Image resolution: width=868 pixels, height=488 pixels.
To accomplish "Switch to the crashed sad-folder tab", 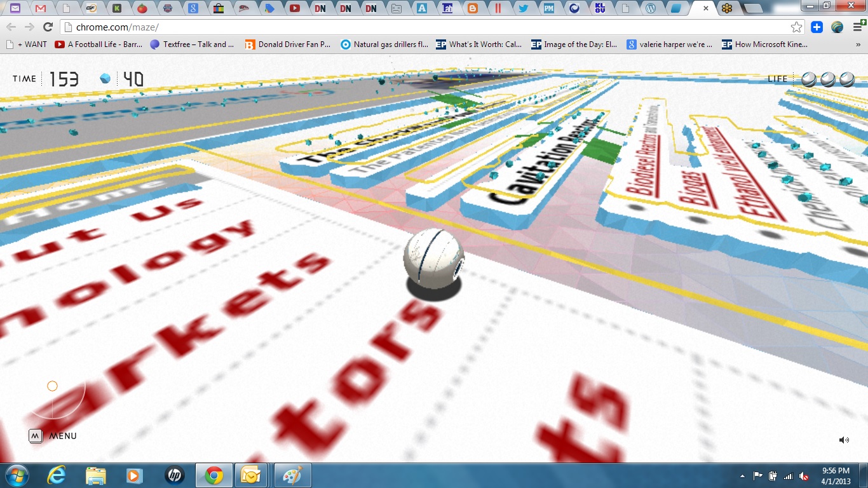I will (397, 8).
